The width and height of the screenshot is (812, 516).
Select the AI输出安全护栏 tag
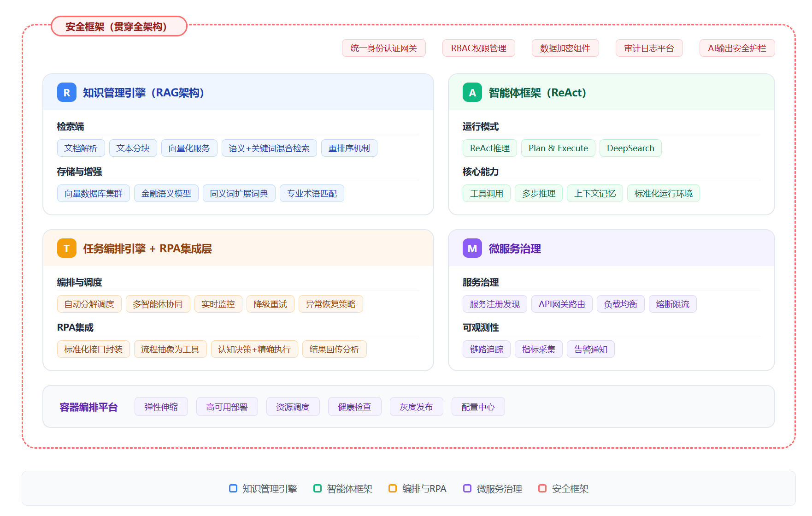[x=737, y=48]
